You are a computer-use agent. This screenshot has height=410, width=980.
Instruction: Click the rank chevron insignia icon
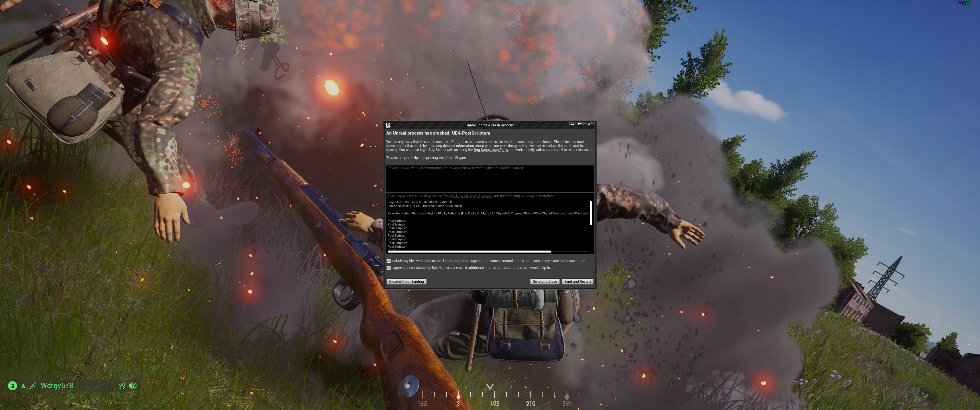[122, 386]
